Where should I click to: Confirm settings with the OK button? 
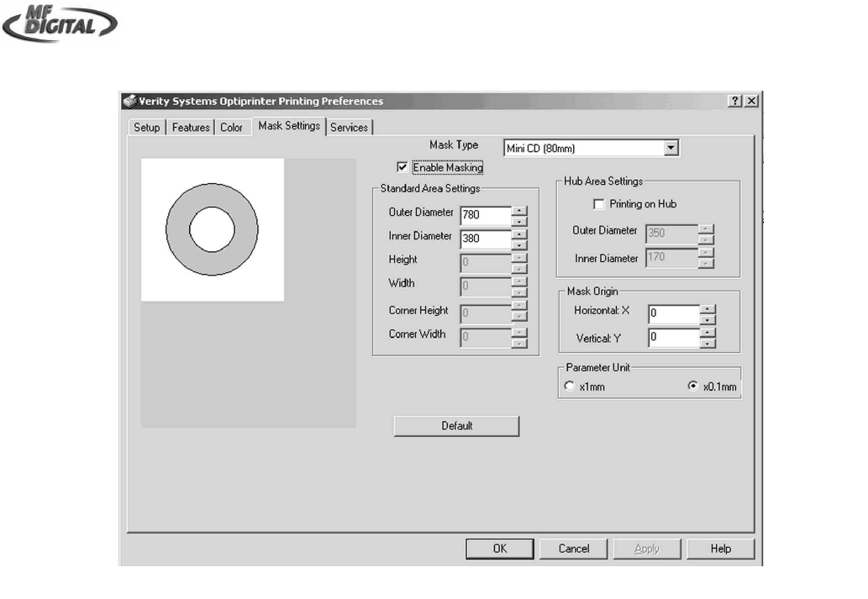[x=500, y=549]
